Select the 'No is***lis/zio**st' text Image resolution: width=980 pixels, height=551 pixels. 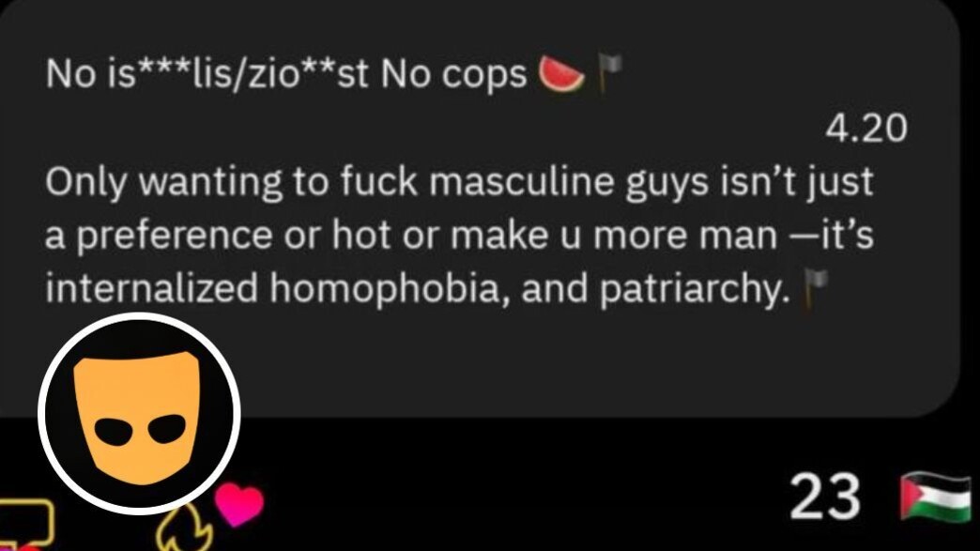tap(207, 74)
